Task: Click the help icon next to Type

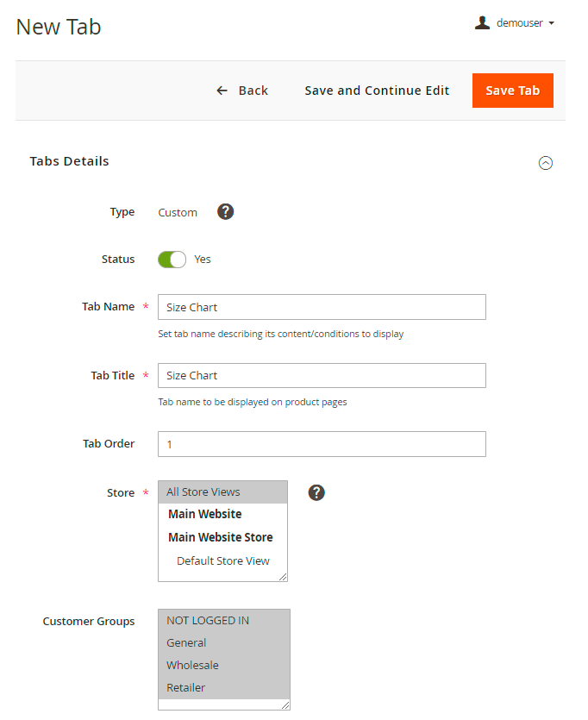Action: pos(225,212)
